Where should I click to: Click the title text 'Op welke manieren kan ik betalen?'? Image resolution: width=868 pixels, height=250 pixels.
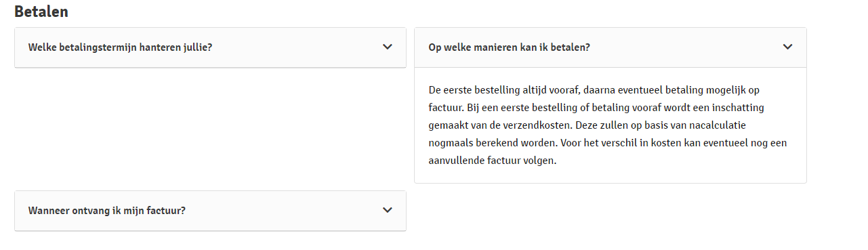pos(510,47)
